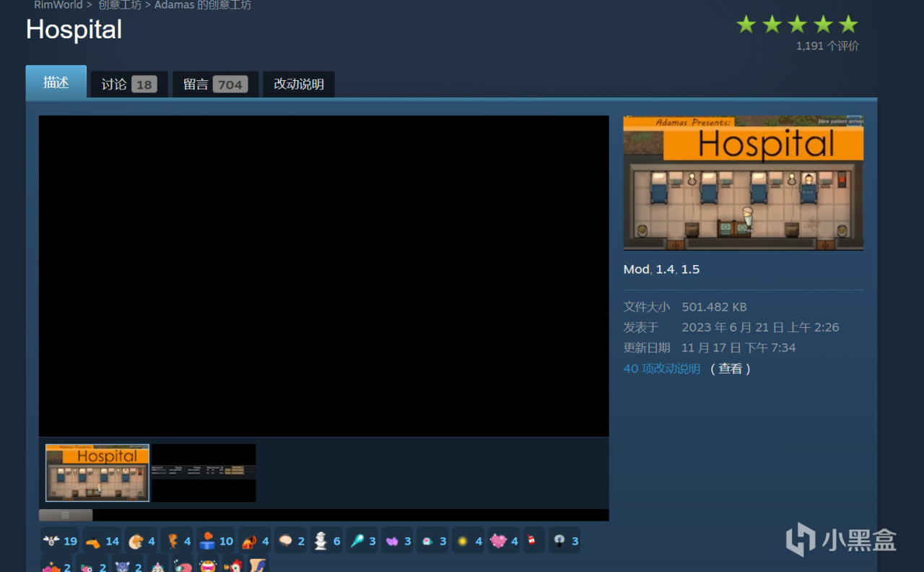The width and height of the screenshot is (924, 572).
Task: Click the 11 月 17 日 update date
Action: 738,347
